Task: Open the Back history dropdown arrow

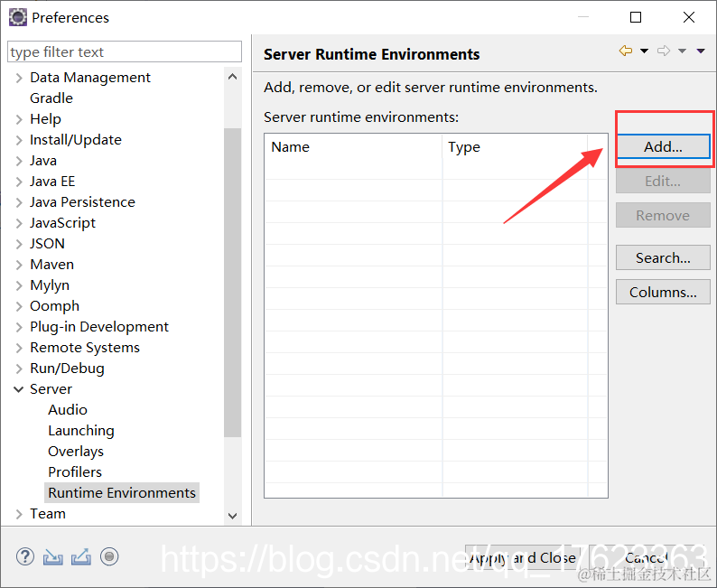Action: pos(644,51)
